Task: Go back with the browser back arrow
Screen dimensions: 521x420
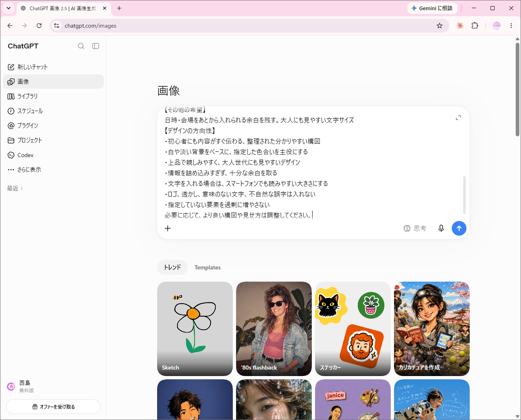Action: click(10, 26)
